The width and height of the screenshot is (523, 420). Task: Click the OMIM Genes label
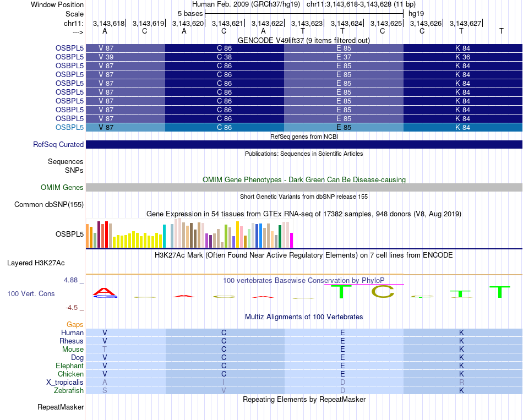62,188
